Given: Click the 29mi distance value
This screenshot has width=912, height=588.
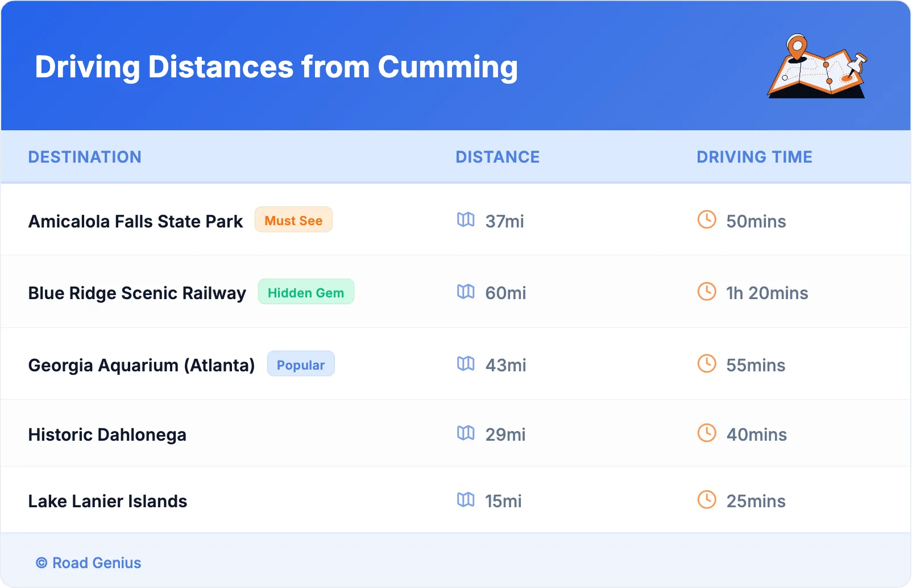Looking at the screenshot, I should 505,434.
